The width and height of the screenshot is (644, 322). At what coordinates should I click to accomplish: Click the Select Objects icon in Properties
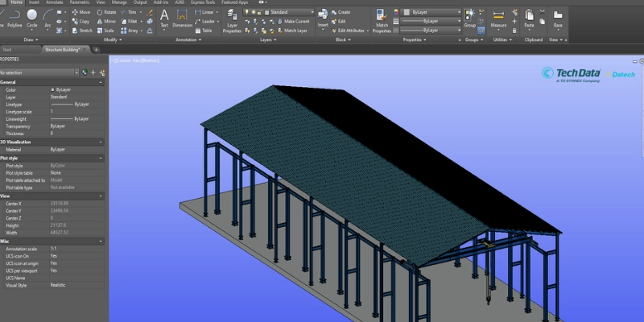coord(93,72)
